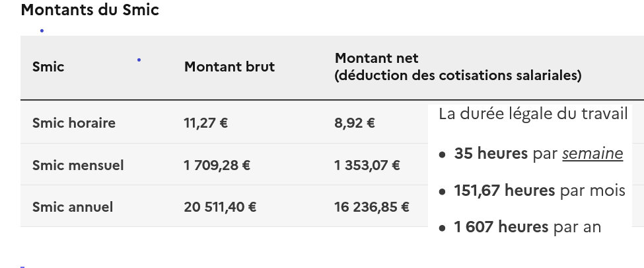
Task: Click the déduction des cotisations salariales subtitle
Action: [x=458, y=75]
